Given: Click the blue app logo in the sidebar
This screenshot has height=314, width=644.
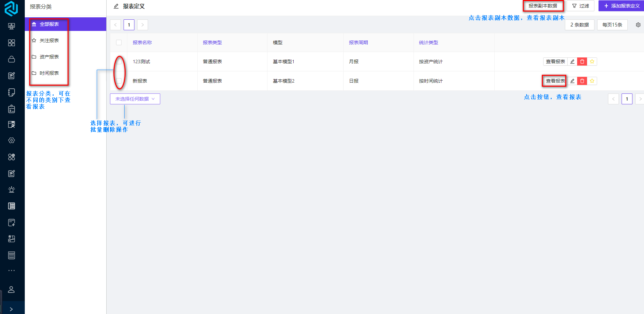Looking at the screenshot, I should [11, 8].
